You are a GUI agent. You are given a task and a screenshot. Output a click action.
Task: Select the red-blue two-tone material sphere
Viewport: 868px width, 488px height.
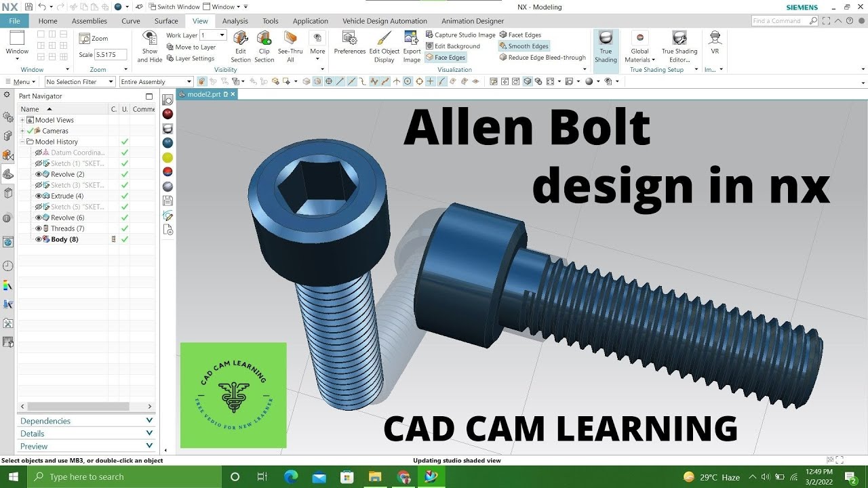coord(167,172)
